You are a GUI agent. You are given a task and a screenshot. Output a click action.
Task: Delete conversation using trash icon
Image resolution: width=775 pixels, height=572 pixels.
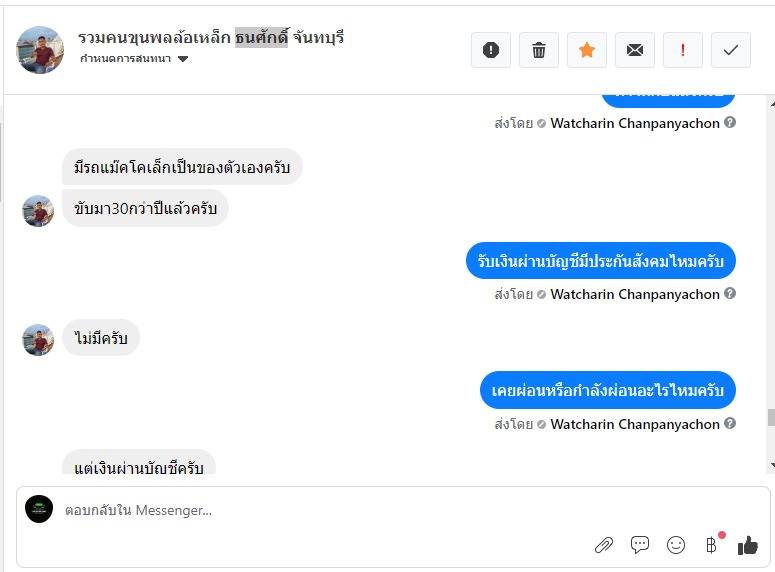(x=539, y=50)
